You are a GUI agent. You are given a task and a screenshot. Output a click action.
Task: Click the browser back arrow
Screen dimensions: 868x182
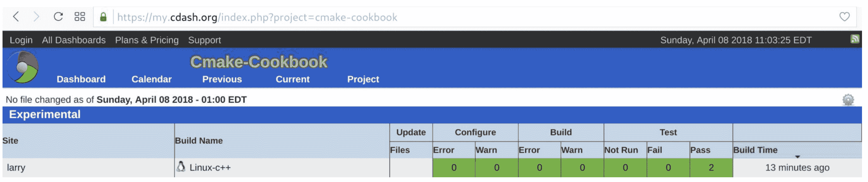pyautogui.click(x=16, y=16)
